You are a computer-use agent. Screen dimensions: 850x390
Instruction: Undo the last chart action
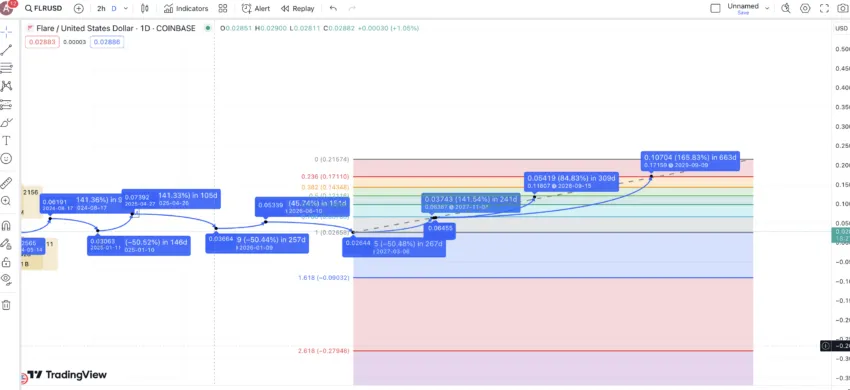(x=333, y=9)
